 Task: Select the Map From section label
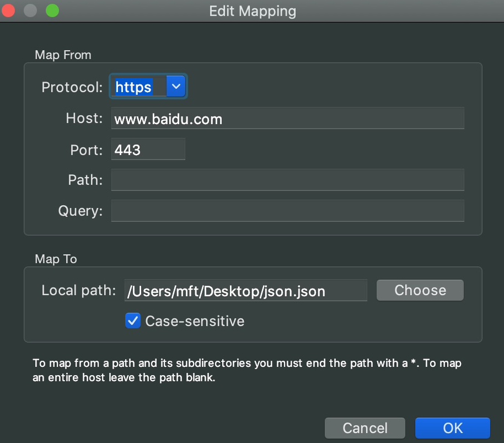[x=62, y=55]
